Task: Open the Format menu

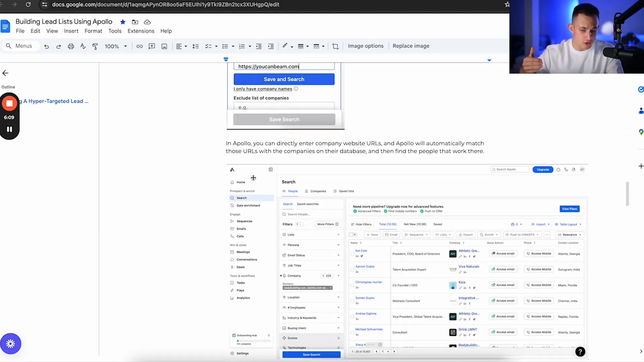Action: pos(93,31)
